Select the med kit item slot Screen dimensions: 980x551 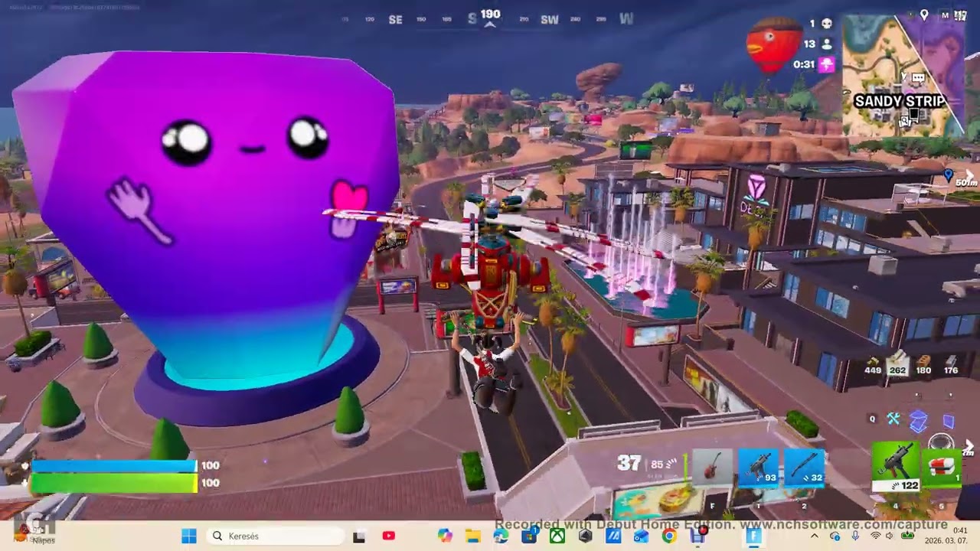pyautogui.click(x=942, y=466)
